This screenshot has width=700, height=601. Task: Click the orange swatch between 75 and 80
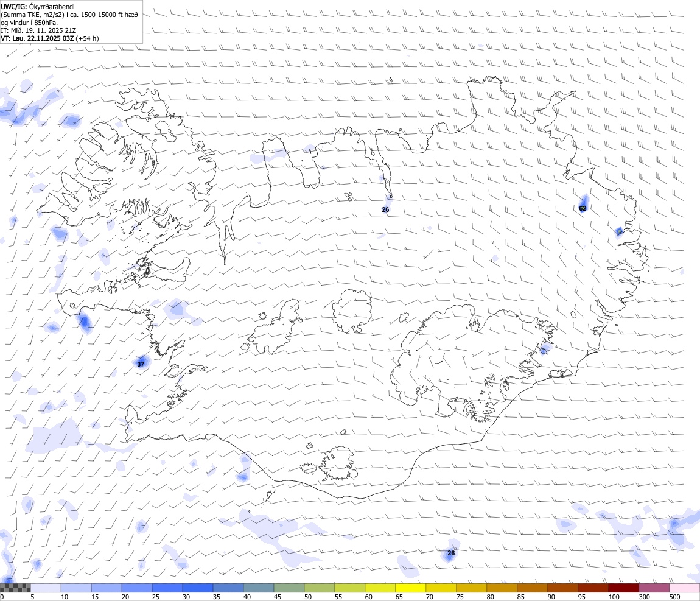[471, 588]
